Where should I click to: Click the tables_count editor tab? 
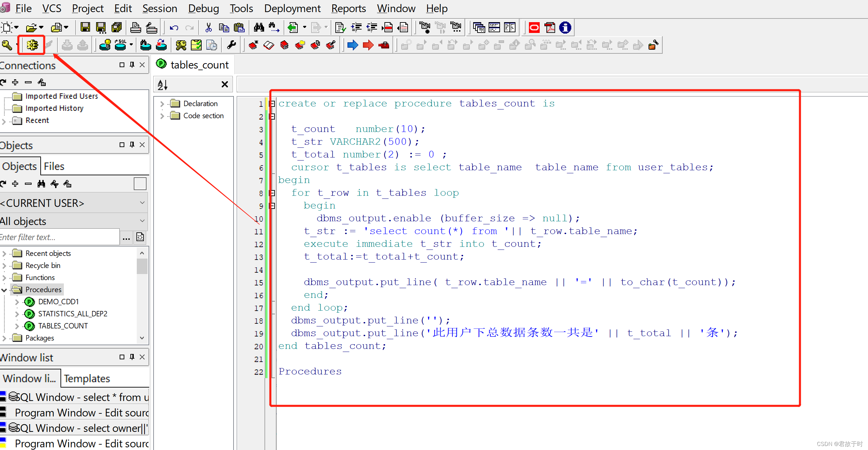(195, 65)
